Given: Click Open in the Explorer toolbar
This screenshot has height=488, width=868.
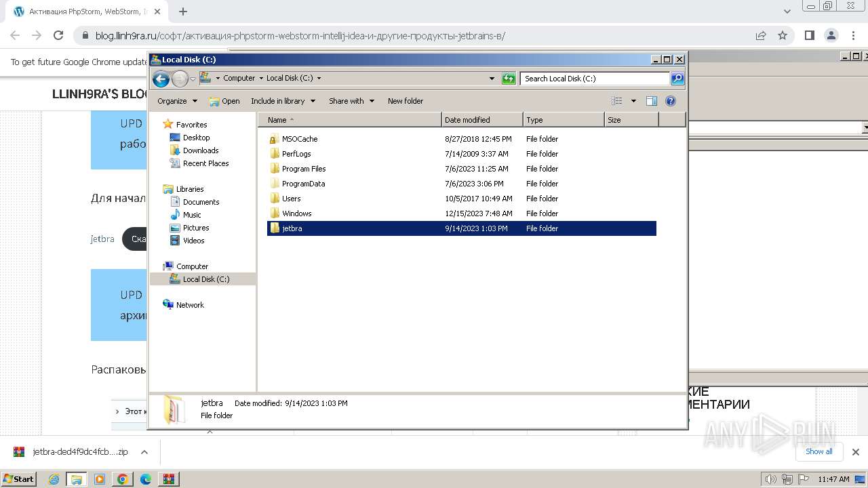Looking at the screenshot, I should (224, 101).
